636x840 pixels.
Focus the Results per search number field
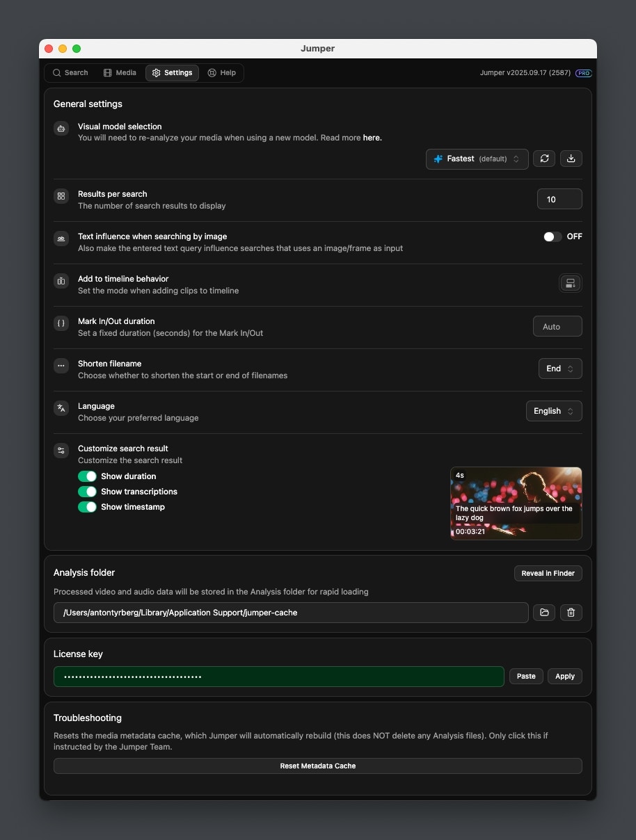click(559, 199)
